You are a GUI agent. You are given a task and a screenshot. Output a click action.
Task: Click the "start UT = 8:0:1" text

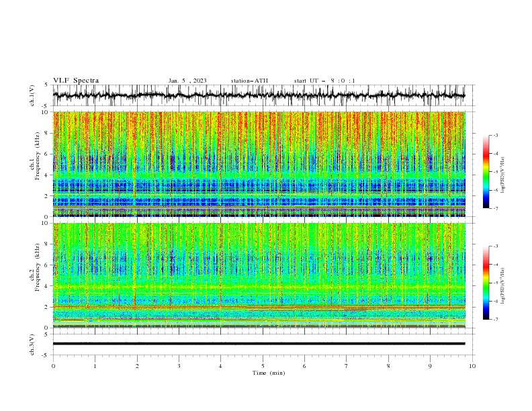324,81
